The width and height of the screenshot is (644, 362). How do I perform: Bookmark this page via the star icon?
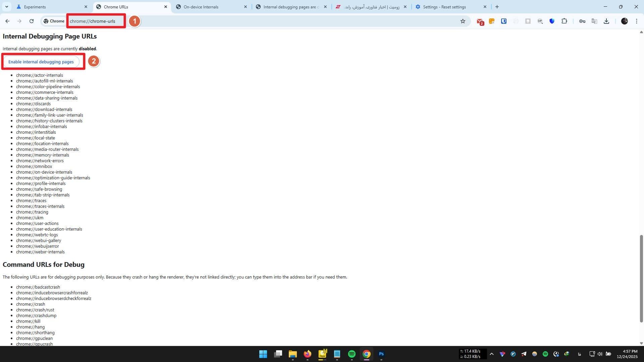[463, 21]
